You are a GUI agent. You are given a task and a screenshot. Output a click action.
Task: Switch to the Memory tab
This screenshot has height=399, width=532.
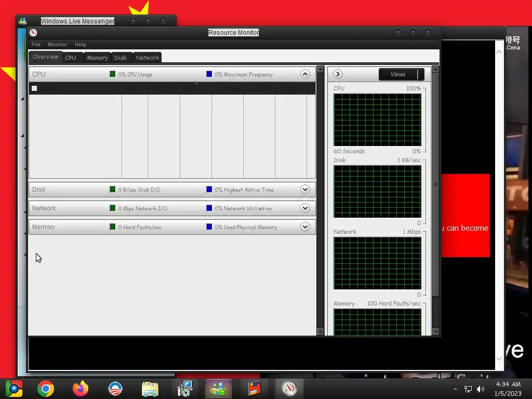click(97, 58)
